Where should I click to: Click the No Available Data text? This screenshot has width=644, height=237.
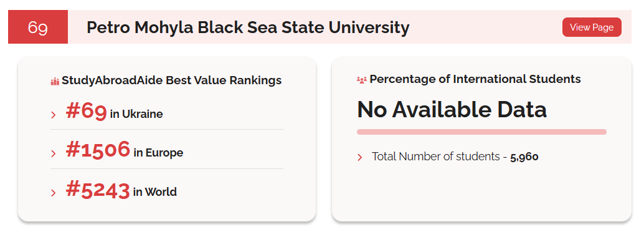pyautogui.click(x=452, y=109)
